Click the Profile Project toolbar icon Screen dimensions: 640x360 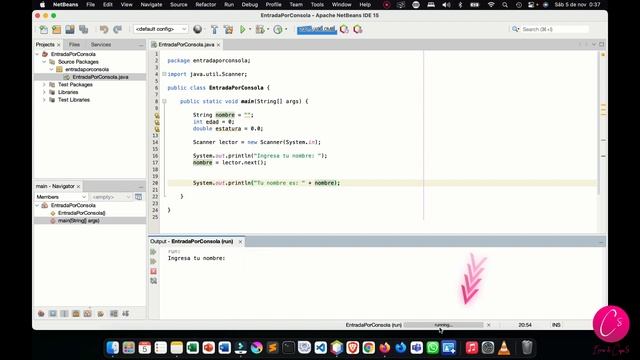[278, 29]
